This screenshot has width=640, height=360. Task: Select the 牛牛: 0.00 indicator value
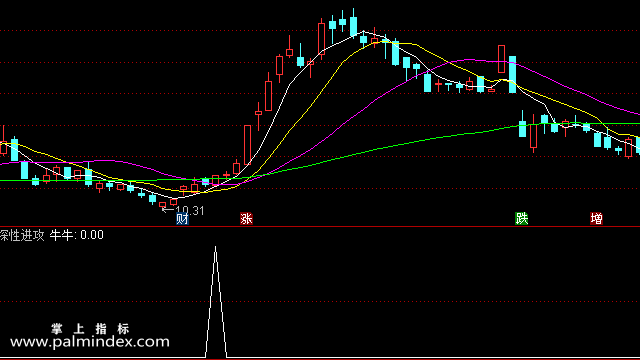point(77,235)
